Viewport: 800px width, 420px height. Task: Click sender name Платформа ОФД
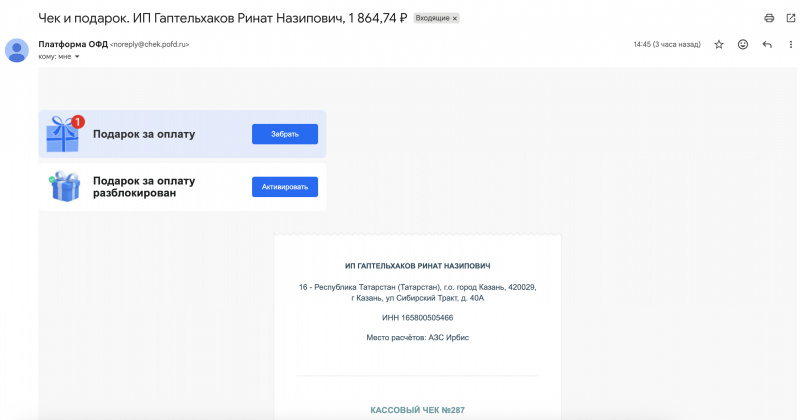coord(72,44)
